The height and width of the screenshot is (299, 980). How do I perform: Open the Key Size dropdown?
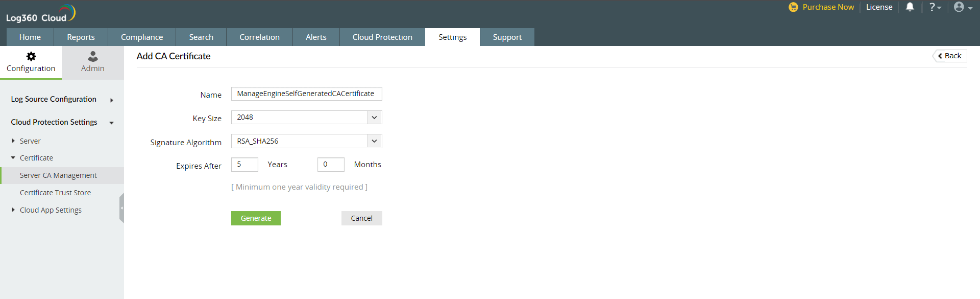[374, 118]
